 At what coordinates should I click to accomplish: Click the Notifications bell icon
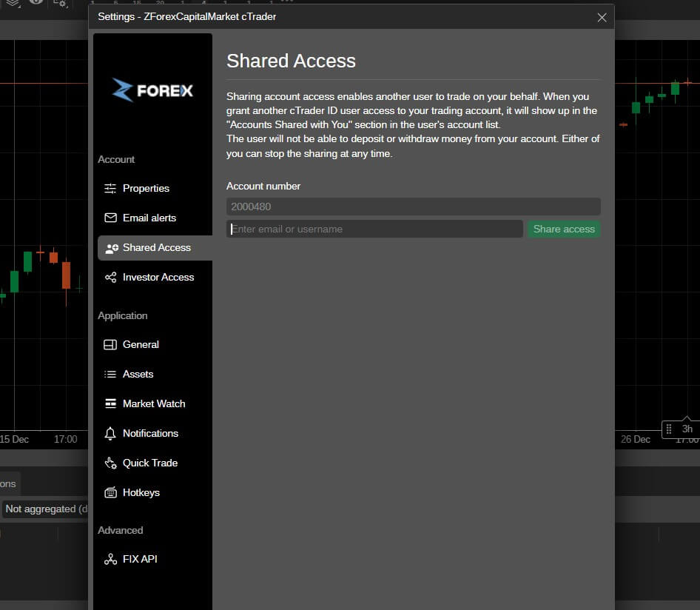tap(110, 434)
